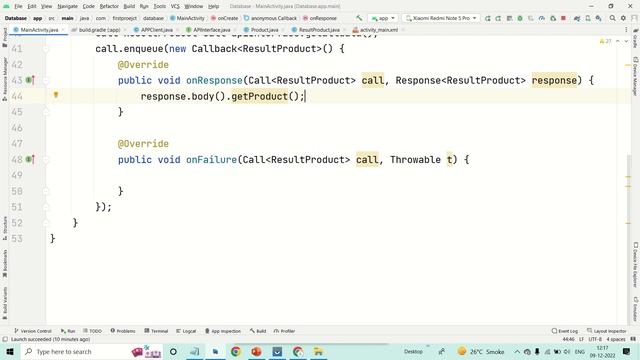The image size is (640, 360).
Task: Collapse the code fold marker on line 48
Action: 46,160
